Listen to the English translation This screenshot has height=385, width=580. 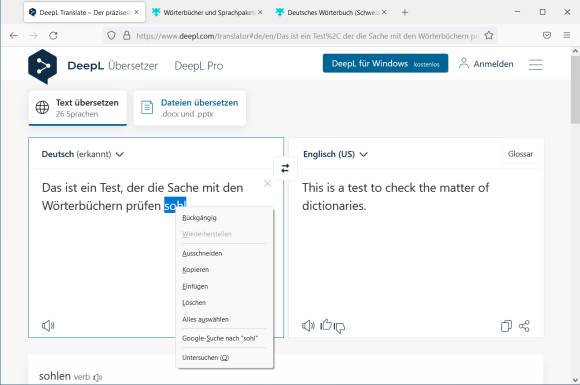tap(308, 326)
